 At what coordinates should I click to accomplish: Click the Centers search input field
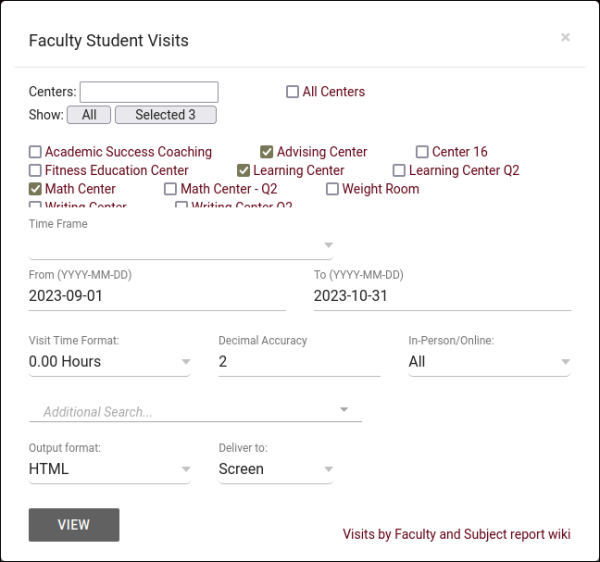(x=149, y=92)
